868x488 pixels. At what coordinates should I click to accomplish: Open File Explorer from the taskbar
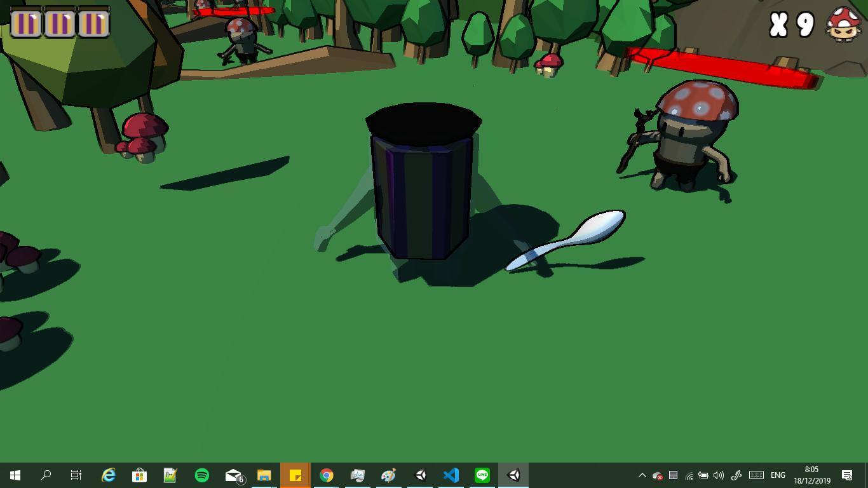(x=264, y=475)
